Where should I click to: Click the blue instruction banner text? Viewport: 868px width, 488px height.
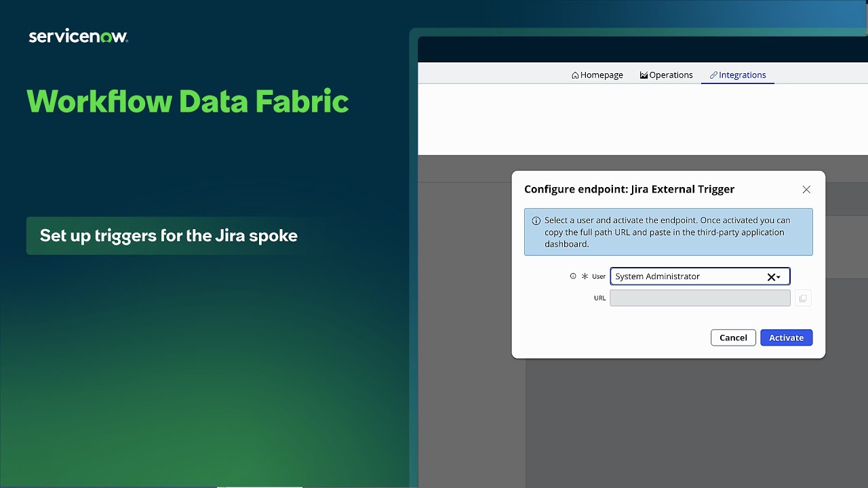click(668, 231)
